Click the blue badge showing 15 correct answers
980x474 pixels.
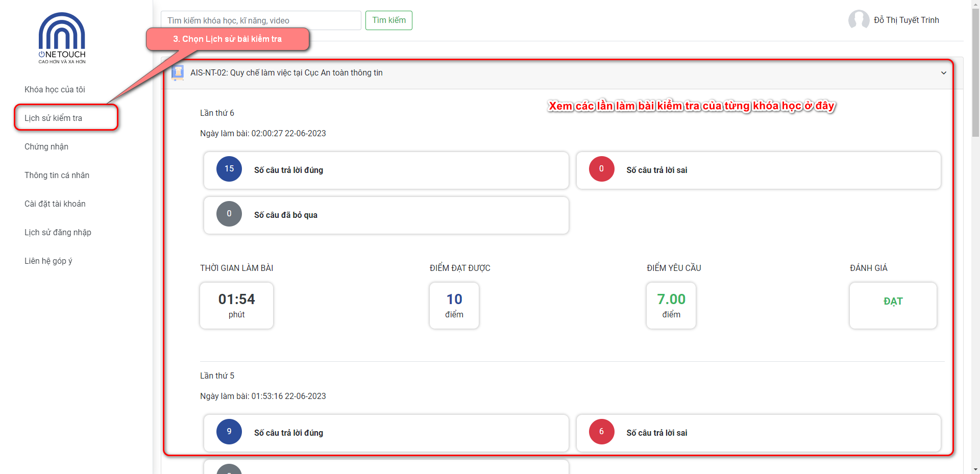229,169
